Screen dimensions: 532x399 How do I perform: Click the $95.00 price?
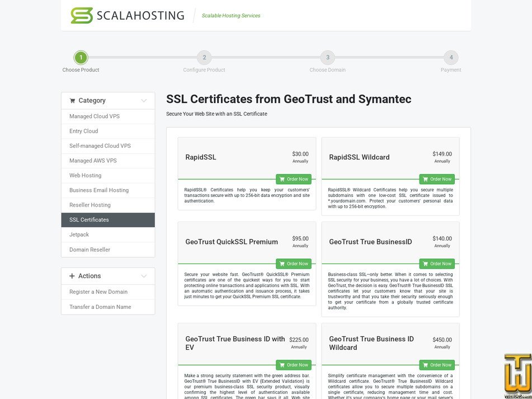(x=300, y=238)
